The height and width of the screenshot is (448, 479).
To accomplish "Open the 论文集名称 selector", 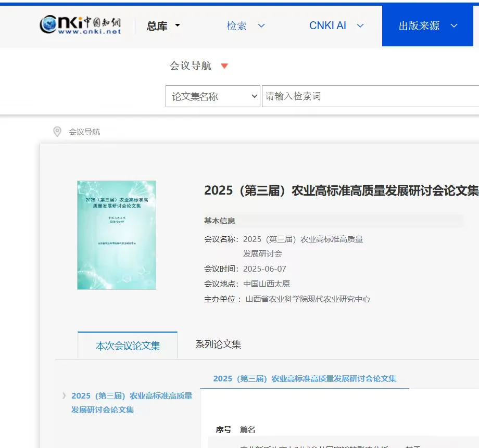I will 212,96.
